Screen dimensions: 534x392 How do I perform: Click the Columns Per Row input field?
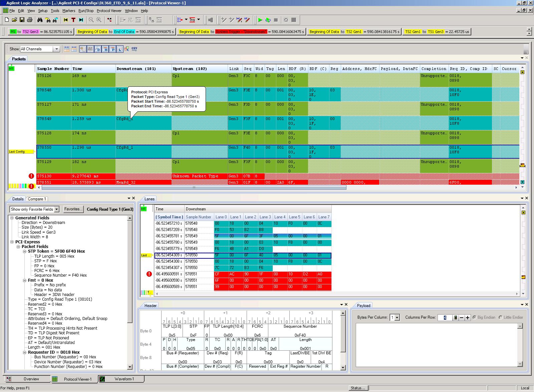coord(445,318)
